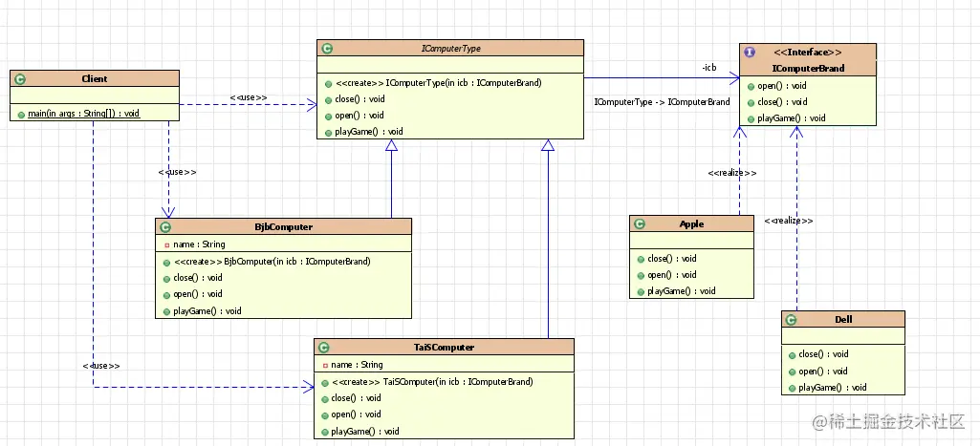The image size is (980, 446).
Task: Select open() in the Dell class
Action: pos(823,372)
